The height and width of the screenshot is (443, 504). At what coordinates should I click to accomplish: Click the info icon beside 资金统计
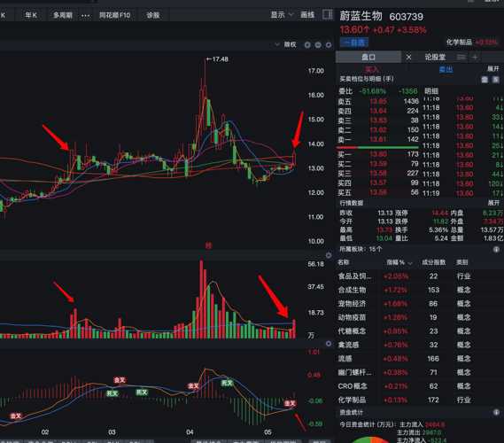pos(496,412)
